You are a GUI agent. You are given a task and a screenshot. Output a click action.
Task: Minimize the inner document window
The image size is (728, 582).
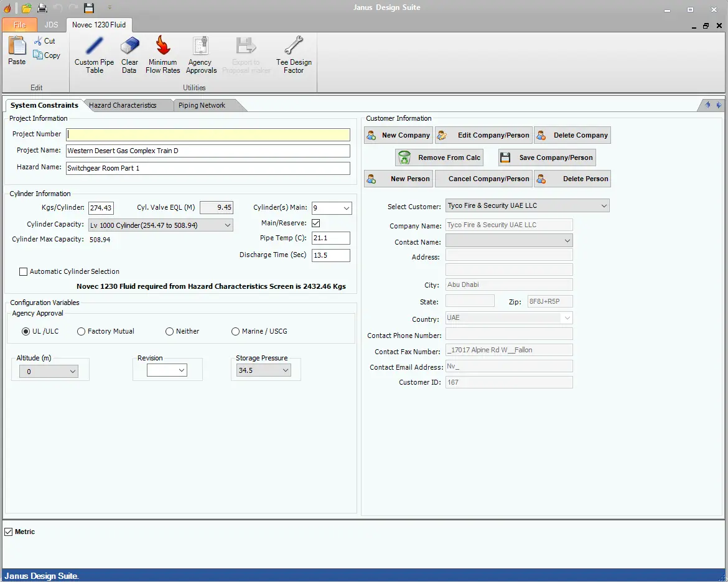click(694, 27)
